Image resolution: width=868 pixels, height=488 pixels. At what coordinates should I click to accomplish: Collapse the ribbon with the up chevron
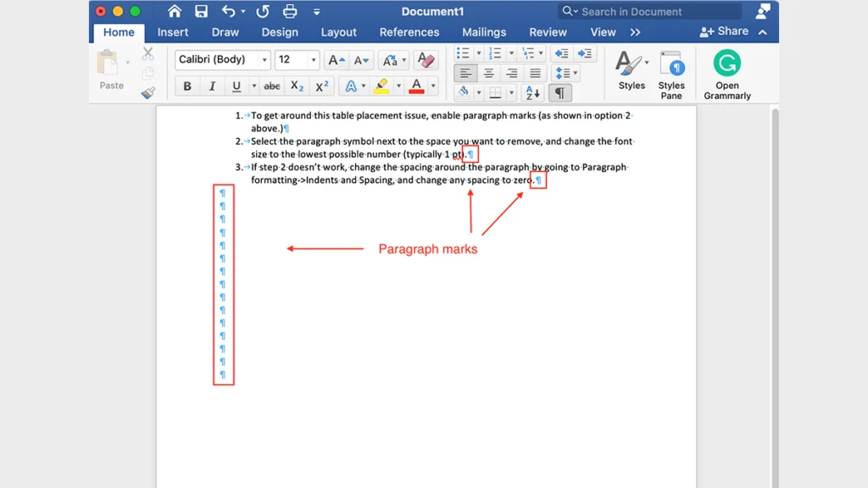pyautogui.click(x=763, y=32)
